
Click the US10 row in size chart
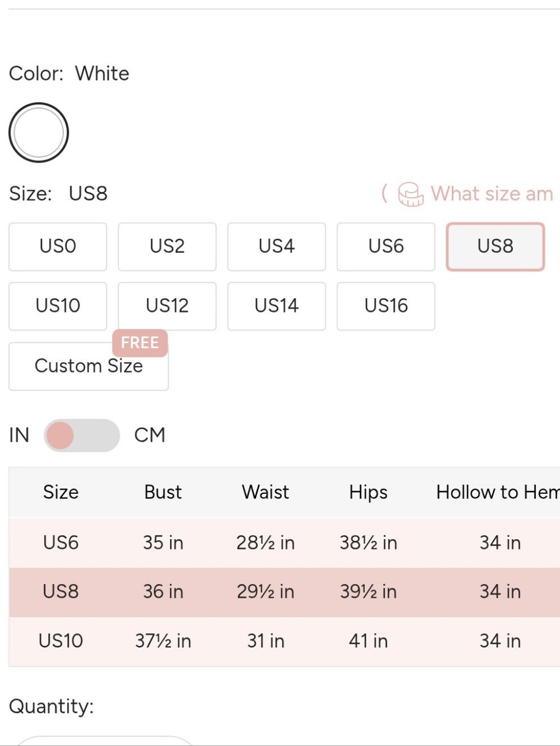click(x=284, y=641)
